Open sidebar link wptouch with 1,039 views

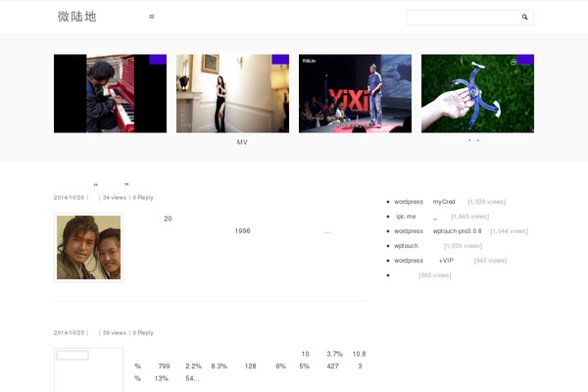point(406,246)
